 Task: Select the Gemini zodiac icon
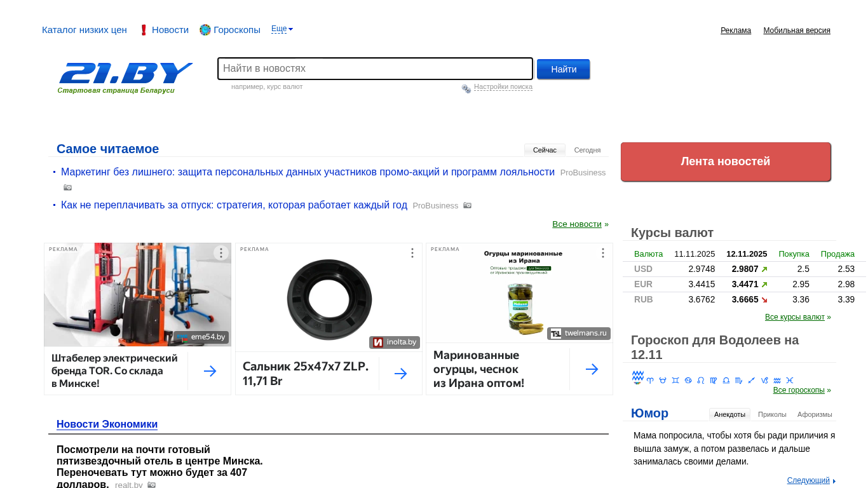click(675, 380)
